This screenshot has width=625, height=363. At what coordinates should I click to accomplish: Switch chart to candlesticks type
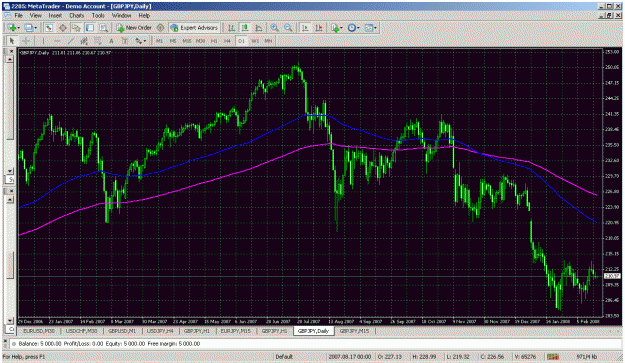pos(245,27)
